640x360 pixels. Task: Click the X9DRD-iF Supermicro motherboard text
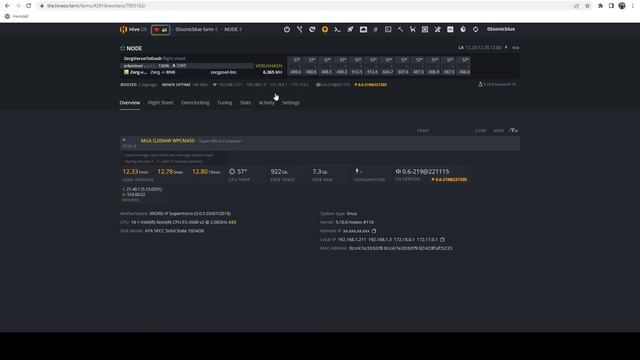click(x=190, y=213)
